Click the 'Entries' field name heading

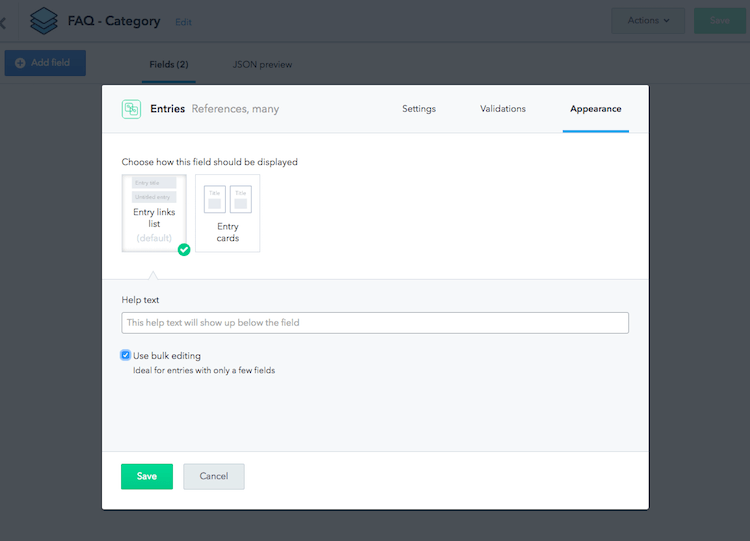pyautogui.click(x=167, y=109)
